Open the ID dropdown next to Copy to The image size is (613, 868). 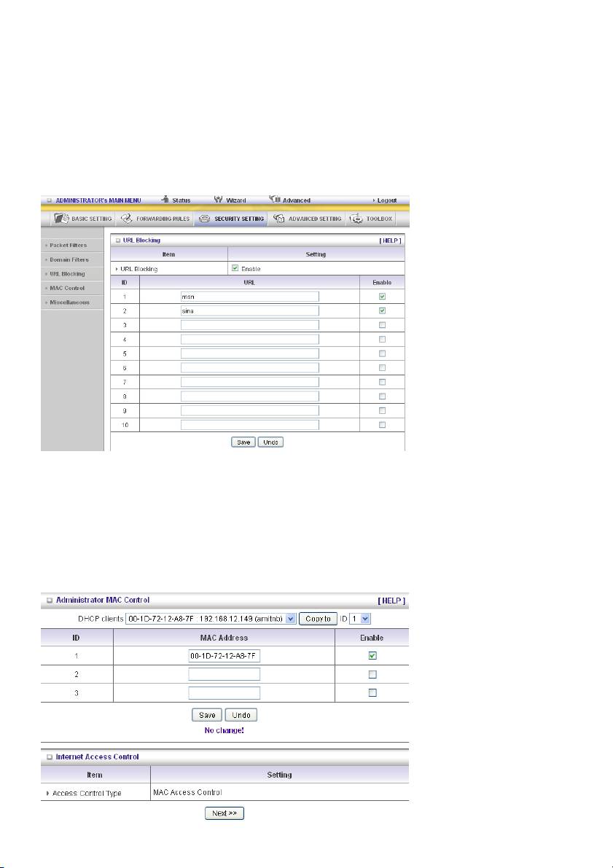tap(366, 619)
